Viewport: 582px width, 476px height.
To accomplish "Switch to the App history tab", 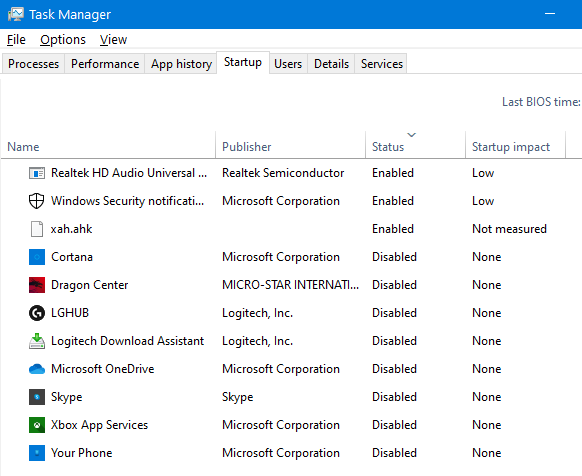I will tap(181, 64).
